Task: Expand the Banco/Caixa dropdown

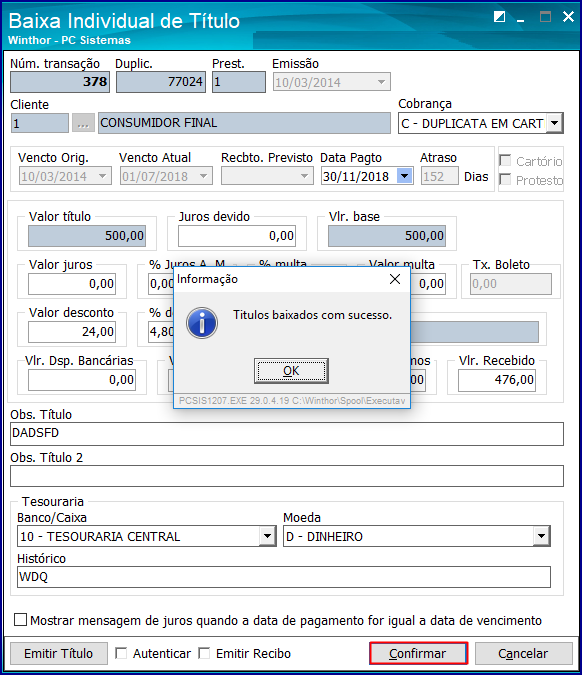Action: (x=267, y=536)
